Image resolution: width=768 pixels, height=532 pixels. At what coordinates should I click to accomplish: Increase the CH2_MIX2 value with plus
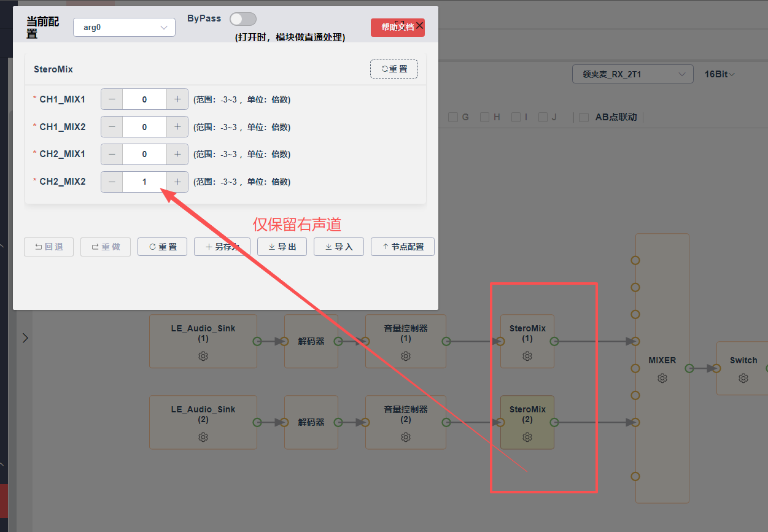pos(177,182)
